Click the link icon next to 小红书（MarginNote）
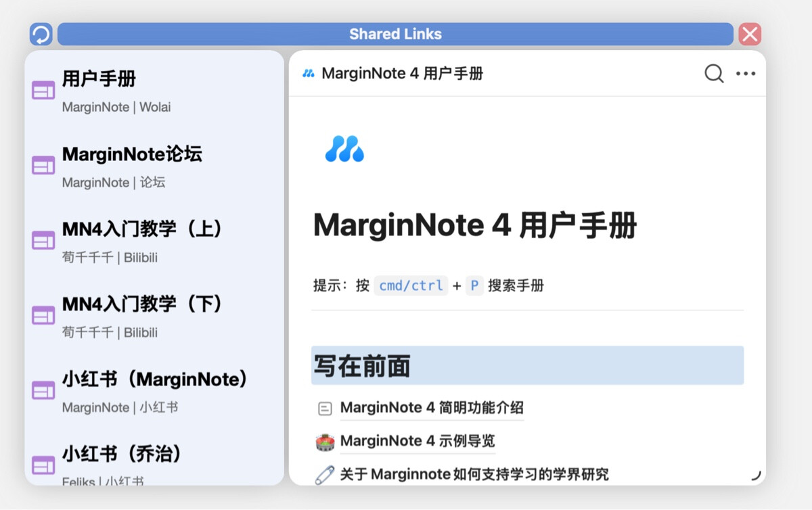812x510 pixels. (x=43, y=390)
